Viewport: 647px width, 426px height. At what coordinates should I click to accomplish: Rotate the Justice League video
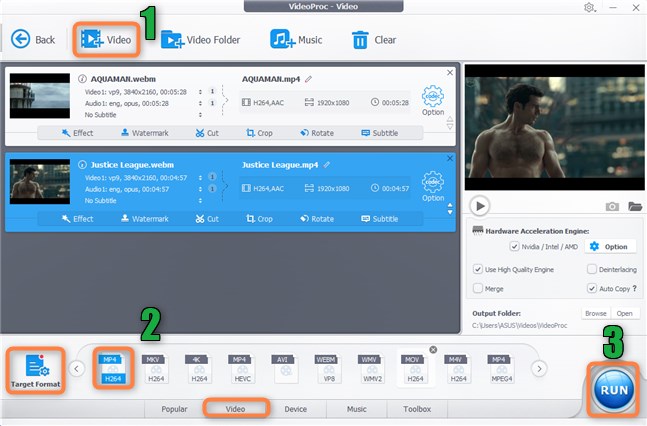pyautogui.click(x=317, y=219)
